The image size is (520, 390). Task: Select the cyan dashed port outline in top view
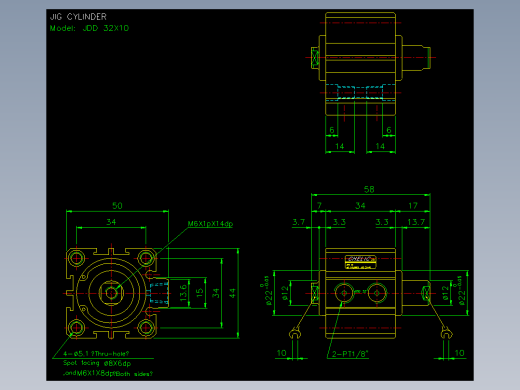click(360, 92)
